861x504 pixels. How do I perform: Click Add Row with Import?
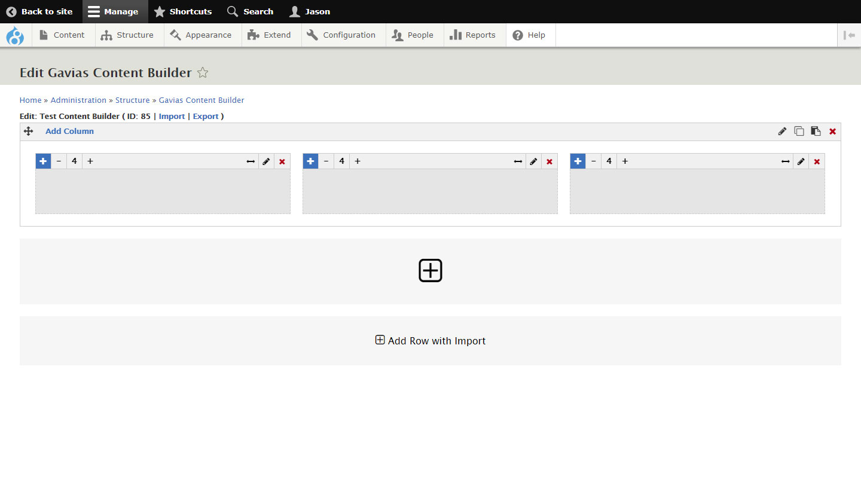coord(430,341)
